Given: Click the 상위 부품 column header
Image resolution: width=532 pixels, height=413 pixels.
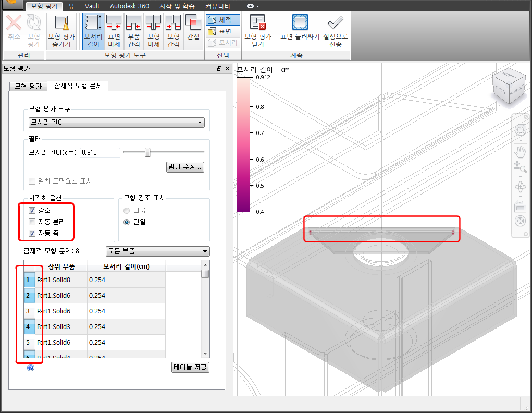Looking at the screenshot, I should point(61,266).
